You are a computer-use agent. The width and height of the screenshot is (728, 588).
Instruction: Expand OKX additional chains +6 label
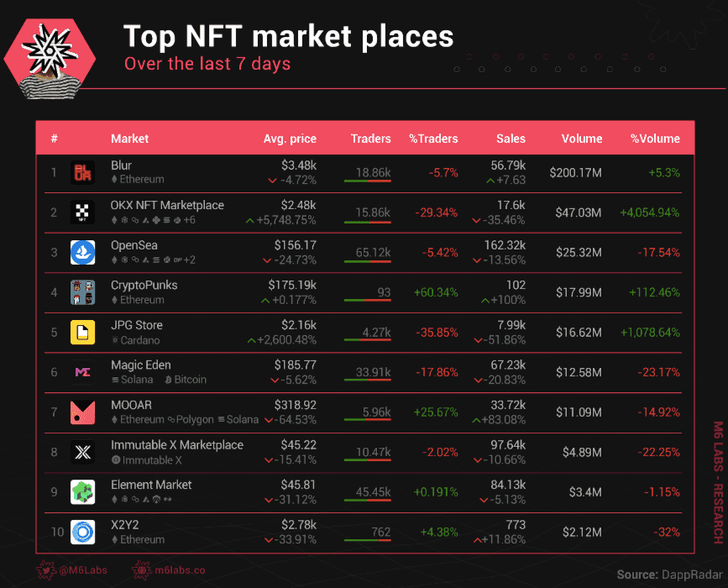pos(190,220)
